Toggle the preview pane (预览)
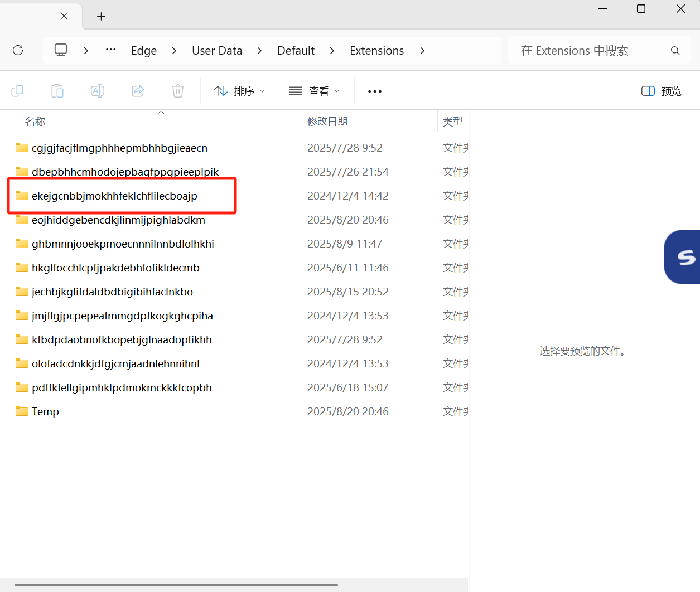 662,91
